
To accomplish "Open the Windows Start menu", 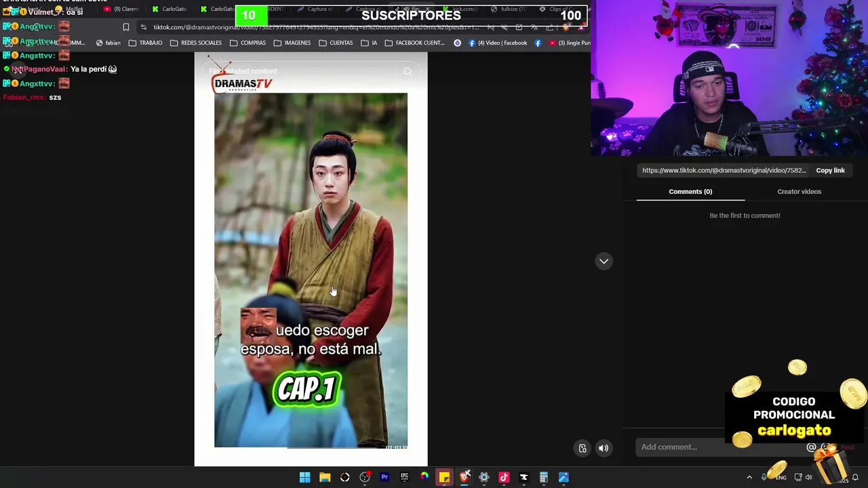I will click(x=305, y=477).
